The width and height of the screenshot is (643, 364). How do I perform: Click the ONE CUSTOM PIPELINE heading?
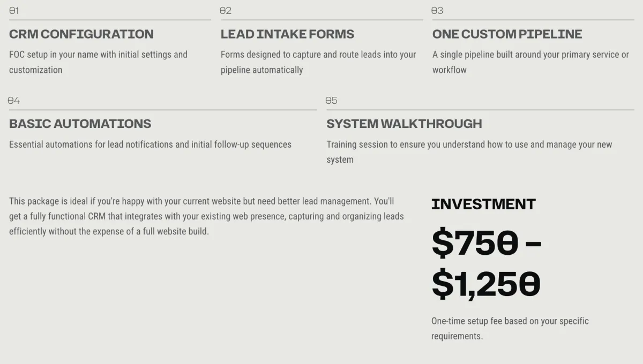click(507, 34)
